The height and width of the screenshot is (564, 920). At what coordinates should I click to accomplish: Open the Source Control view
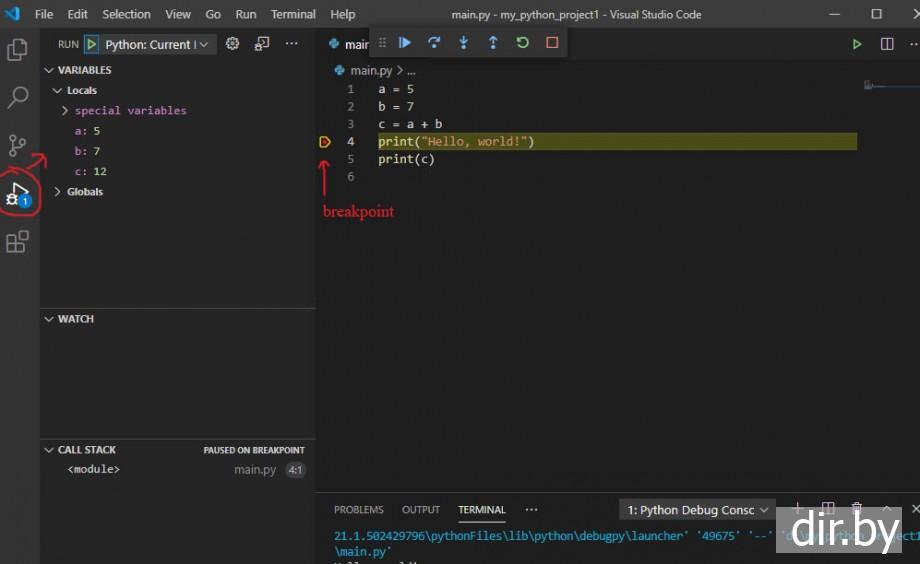[x=17, y=145]
